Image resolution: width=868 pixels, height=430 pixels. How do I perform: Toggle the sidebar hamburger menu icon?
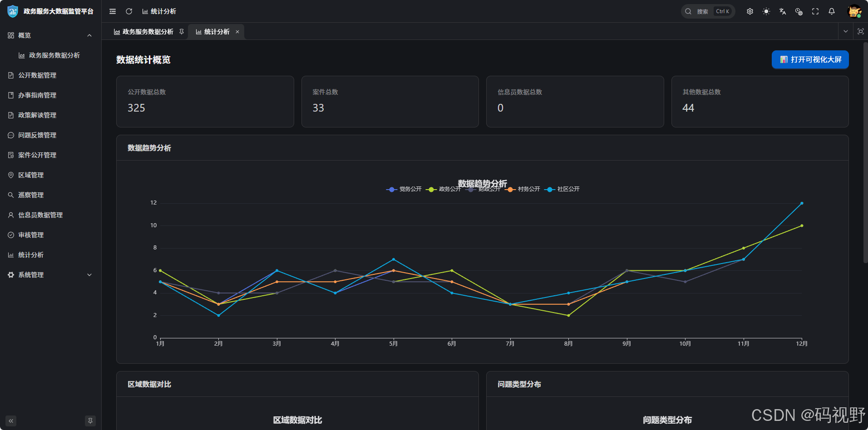coord(113,11)
